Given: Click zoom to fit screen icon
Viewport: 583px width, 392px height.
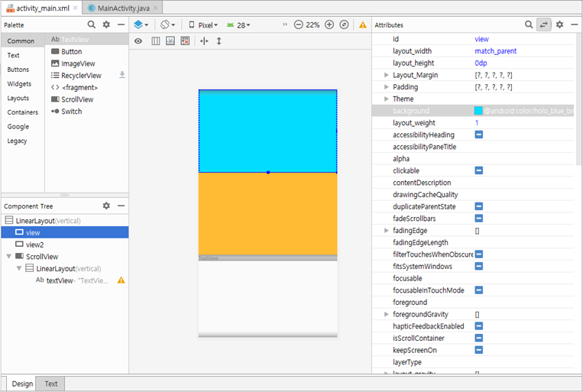Looking at the screenshot, I should [345, 24].
